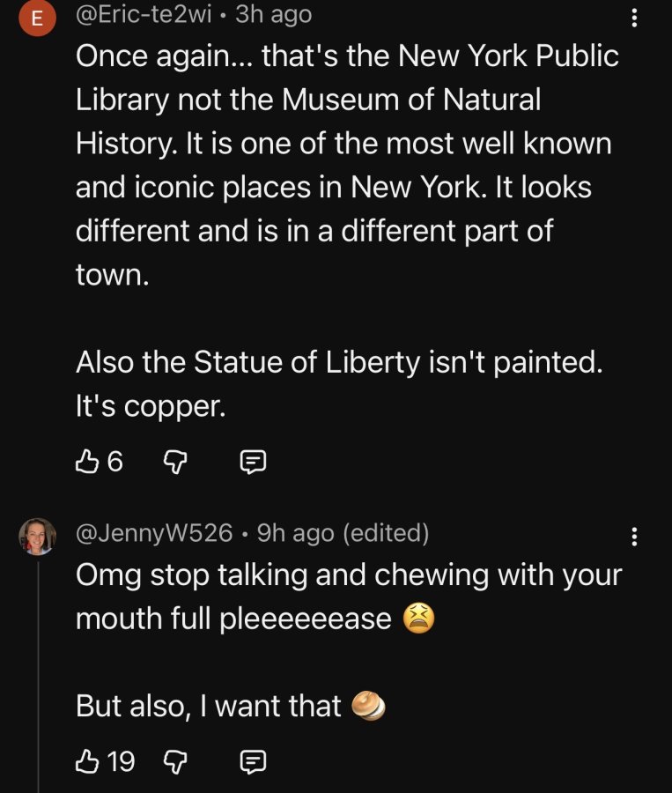Like the comment by @Eric-te2wi

pyautogui.click(x=86, y=461)
